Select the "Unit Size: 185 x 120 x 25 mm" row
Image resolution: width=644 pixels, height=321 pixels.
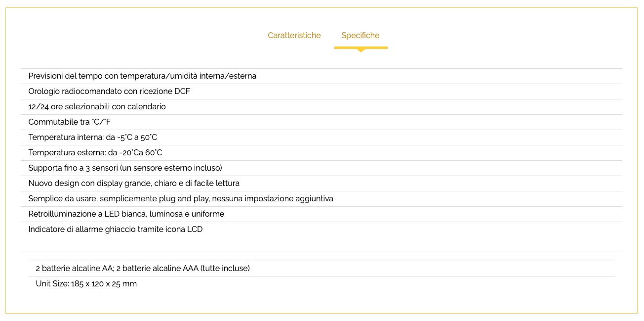click(86, 284)
